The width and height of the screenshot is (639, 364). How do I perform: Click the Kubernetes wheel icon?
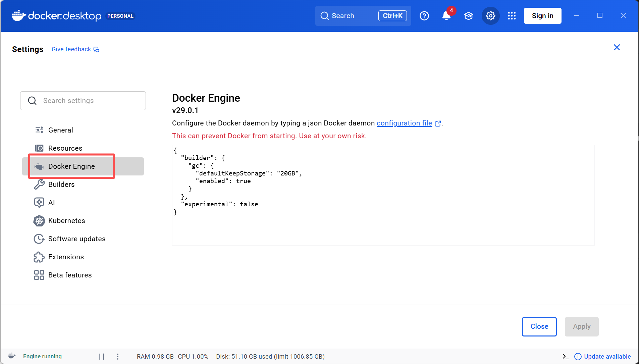click(x=39, y=220)
